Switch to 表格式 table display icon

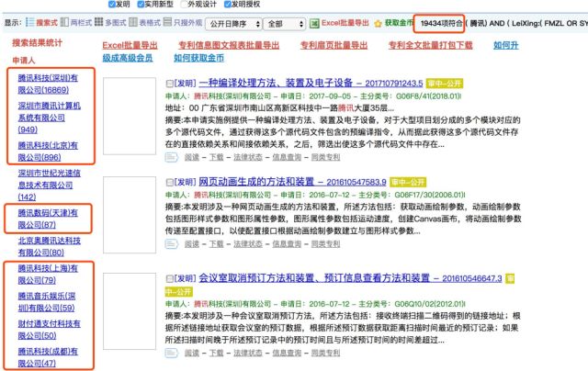(x=133, y=22)
